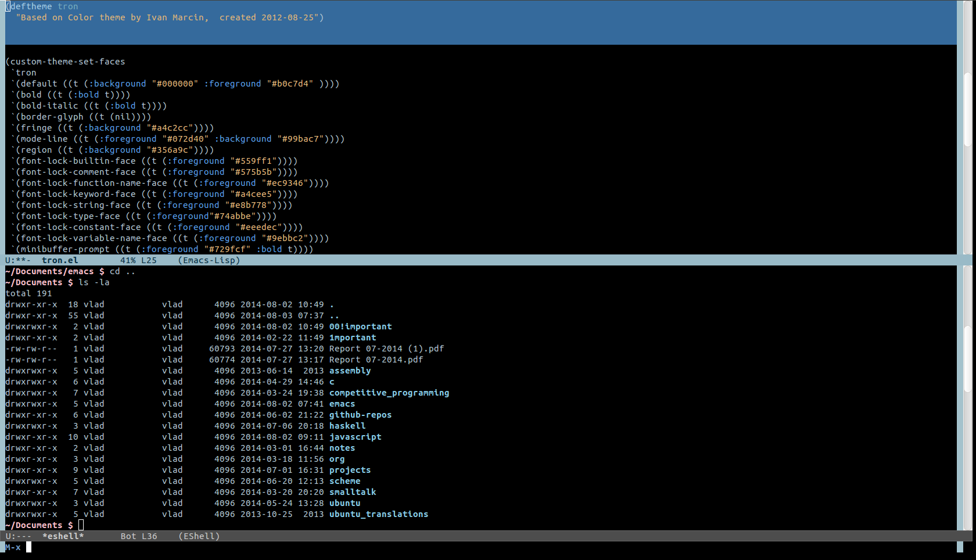Click font-lock-constant-face text
This screenshot has height=560, width=976.
81,227
